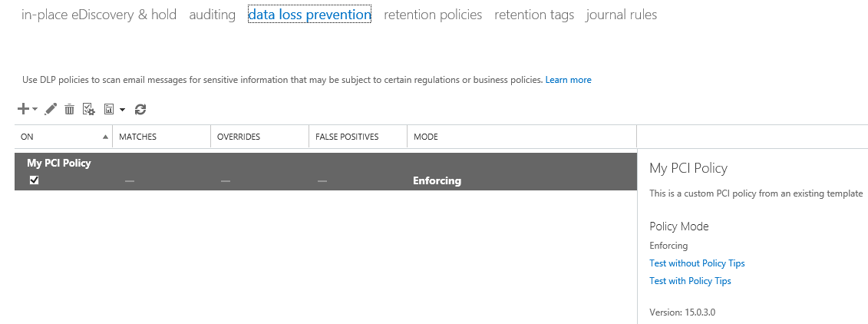This screenshot has height=324, width=868.
Task: Select the data loss prevention tab
Action: (309, 15)
